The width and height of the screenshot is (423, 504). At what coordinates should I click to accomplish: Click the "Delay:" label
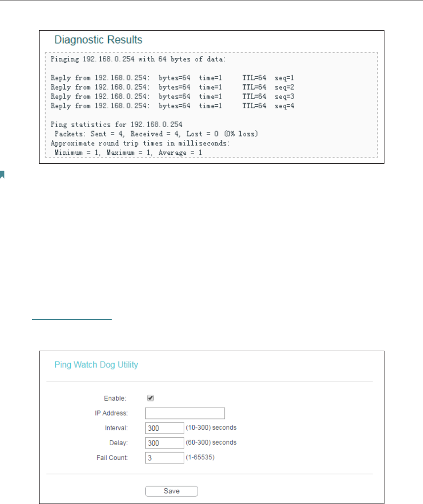[x=119, y=443]
